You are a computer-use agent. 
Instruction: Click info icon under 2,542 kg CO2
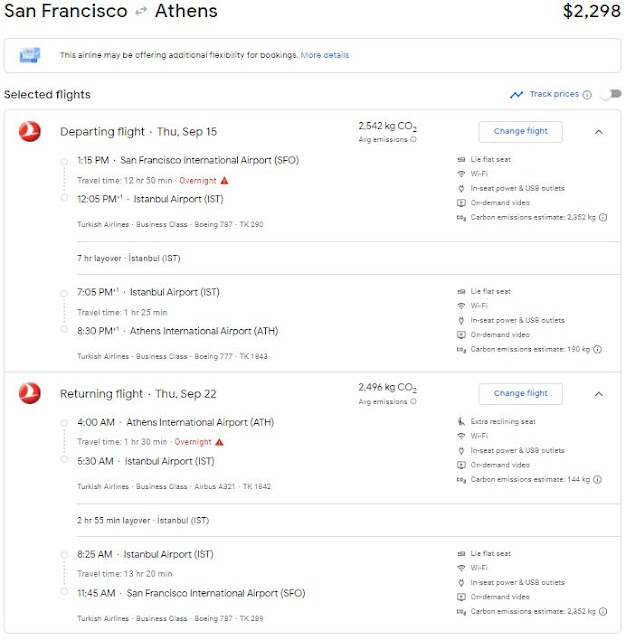pyautogui.click(x=413, y=140)
